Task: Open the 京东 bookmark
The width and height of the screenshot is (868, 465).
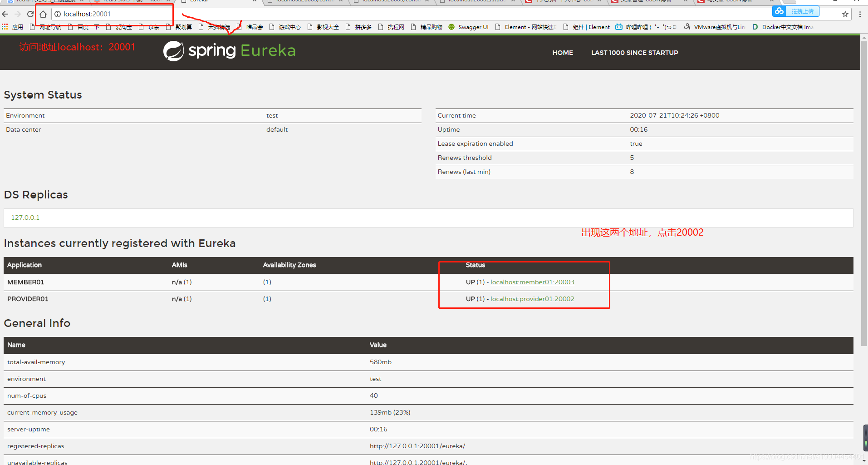Action: 149,27
